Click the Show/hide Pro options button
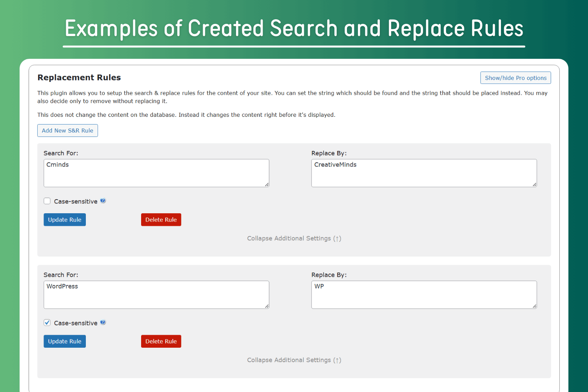588x392 pixels. [x=515, y=78]
